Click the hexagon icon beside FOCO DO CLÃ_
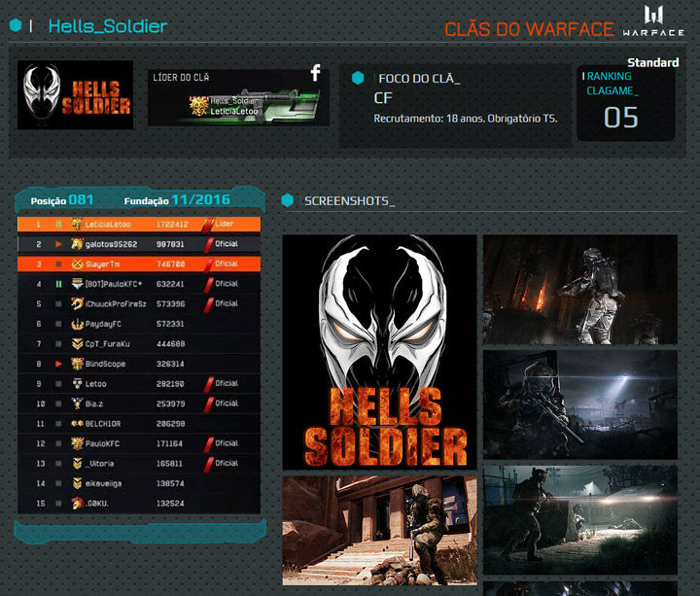Image resolution: width=700 pixels, height=596 pixels. point(358,78)
